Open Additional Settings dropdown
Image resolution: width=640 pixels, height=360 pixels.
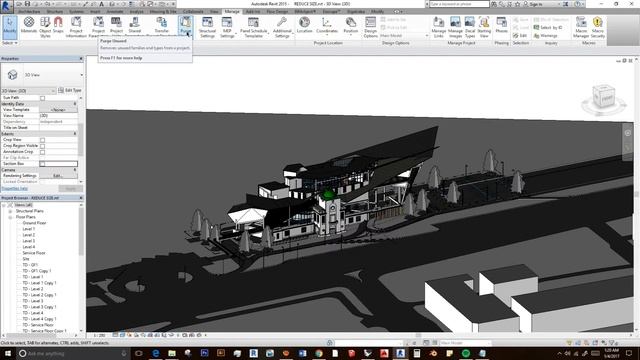282,27
